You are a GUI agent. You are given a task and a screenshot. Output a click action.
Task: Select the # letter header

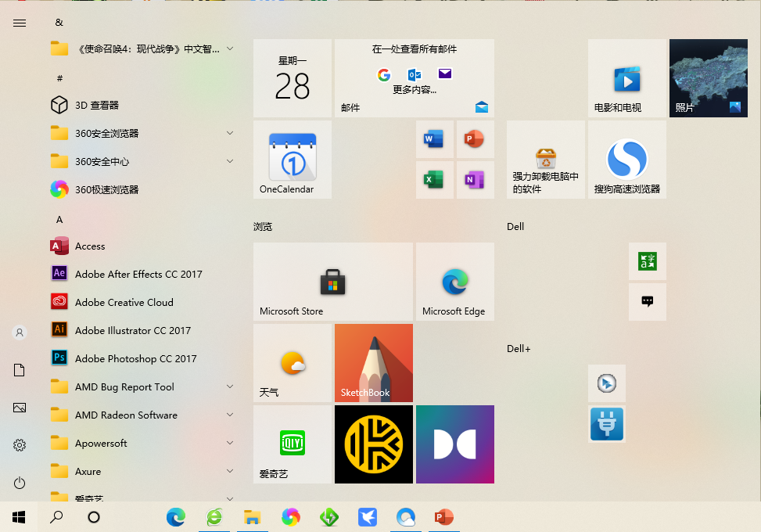point(59,78)
